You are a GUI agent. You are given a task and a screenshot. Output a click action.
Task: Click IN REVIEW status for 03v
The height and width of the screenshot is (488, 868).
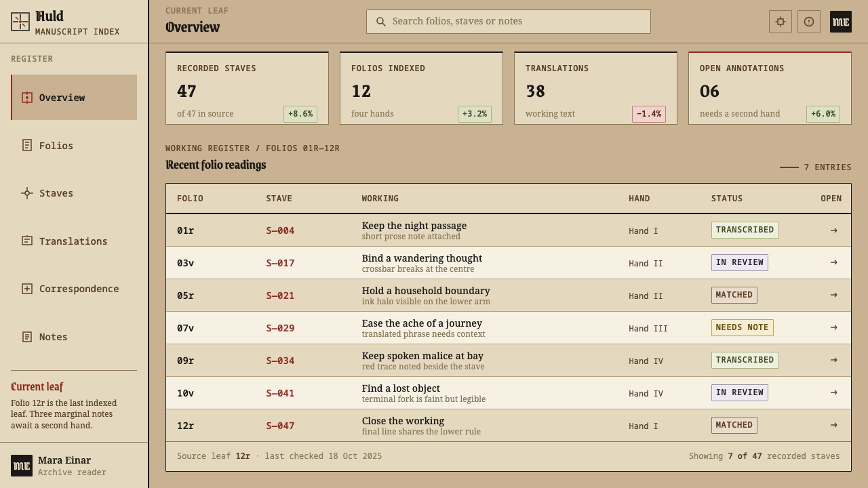click(x=739, y=263)
